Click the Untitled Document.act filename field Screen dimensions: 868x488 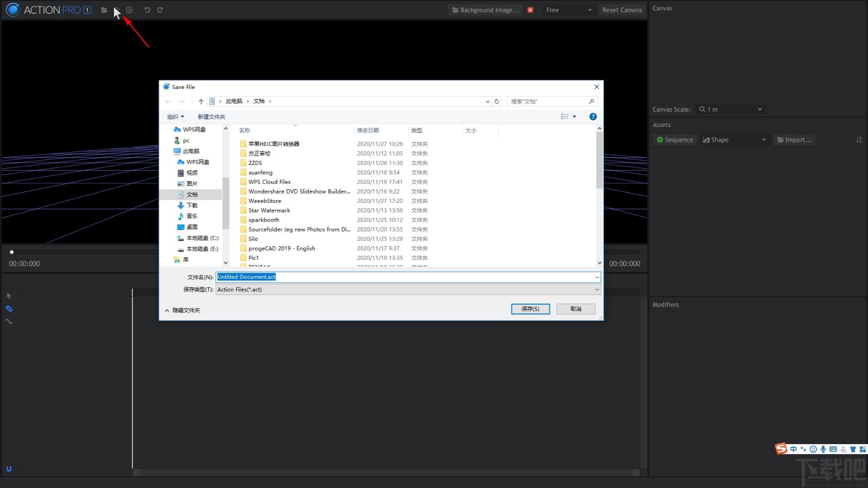[x=407, y=277]
